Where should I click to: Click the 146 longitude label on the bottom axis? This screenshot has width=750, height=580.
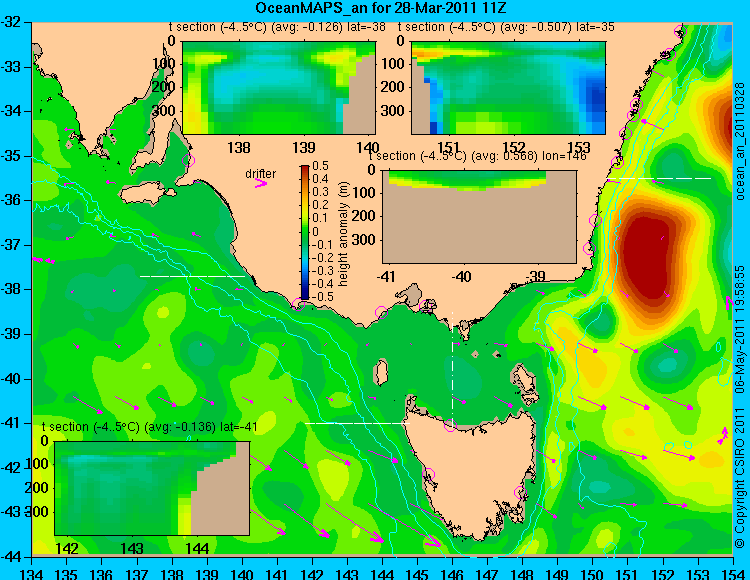(452, 573)
